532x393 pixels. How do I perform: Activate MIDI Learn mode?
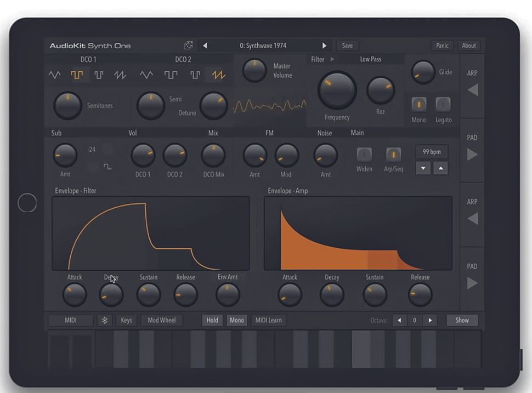268,320
